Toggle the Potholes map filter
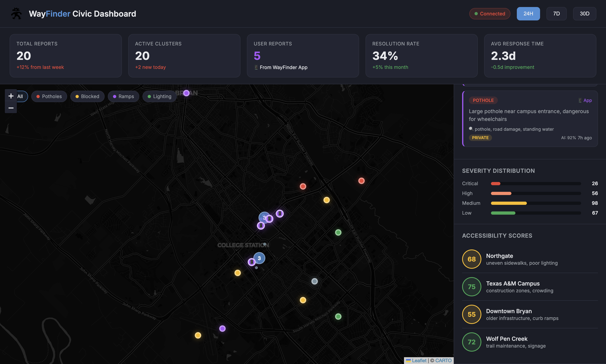The height and width of the screenshot is (364, 606). point(49,96)
